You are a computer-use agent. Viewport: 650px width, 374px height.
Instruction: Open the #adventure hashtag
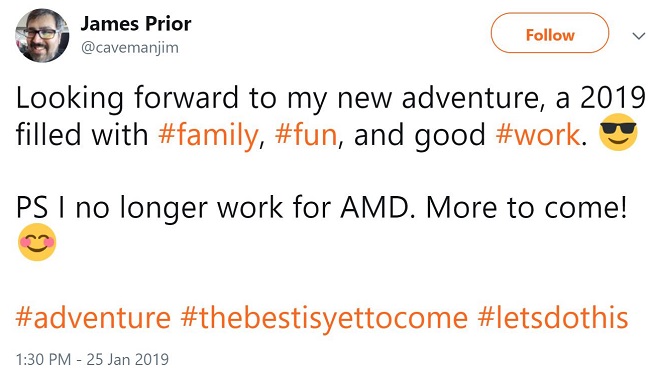click(93, 318)
